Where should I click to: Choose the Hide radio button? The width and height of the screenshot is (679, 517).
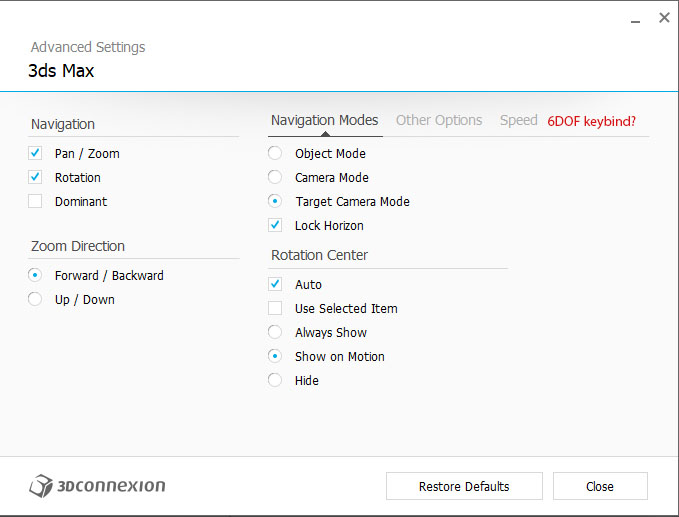275,380
